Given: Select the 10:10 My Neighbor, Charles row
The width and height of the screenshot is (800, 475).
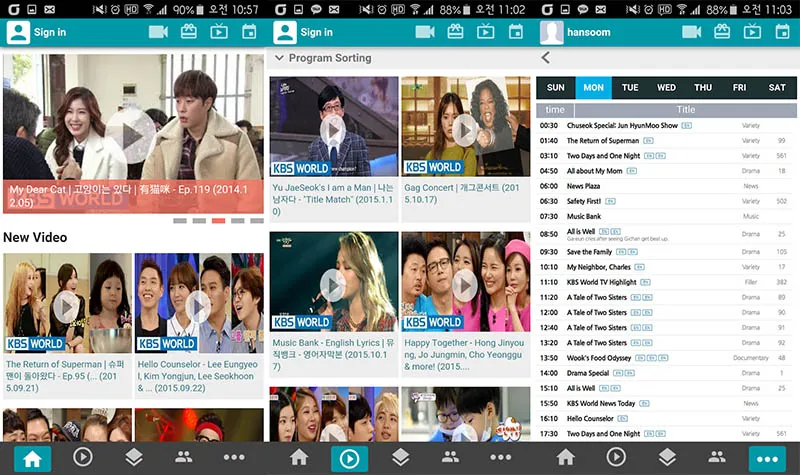Looking at the screenshot, I should (x=666, y=267).
